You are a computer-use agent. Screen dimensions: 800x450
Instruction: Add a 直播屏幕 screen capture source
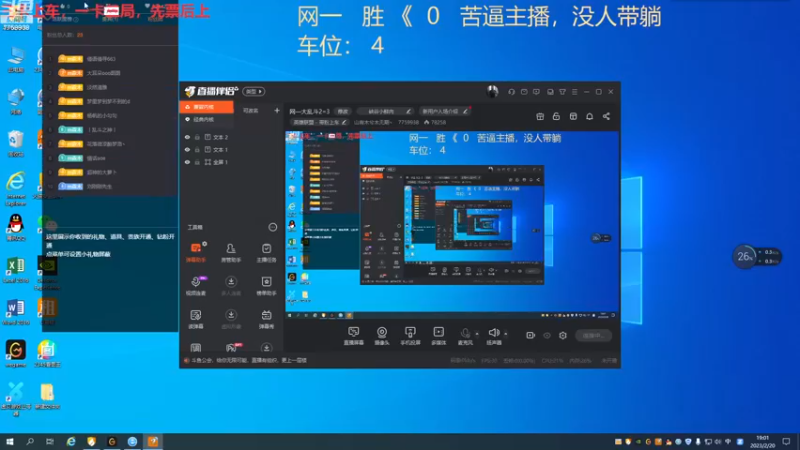(354, 336)
